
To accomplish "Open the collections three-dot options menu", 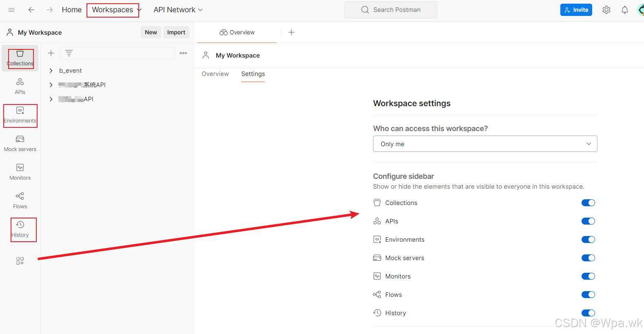I will [x=183, y=53].
